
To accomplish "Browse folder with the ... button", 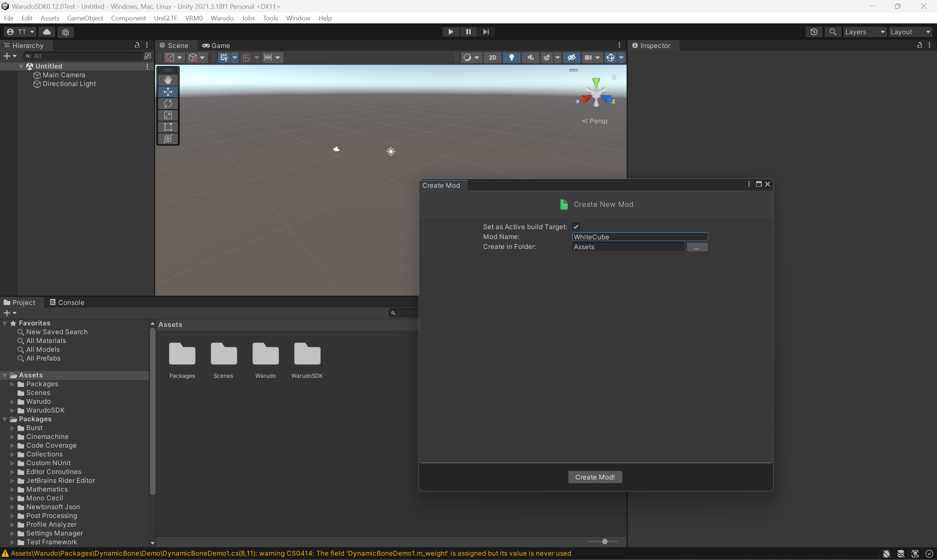I will point(697,247).
